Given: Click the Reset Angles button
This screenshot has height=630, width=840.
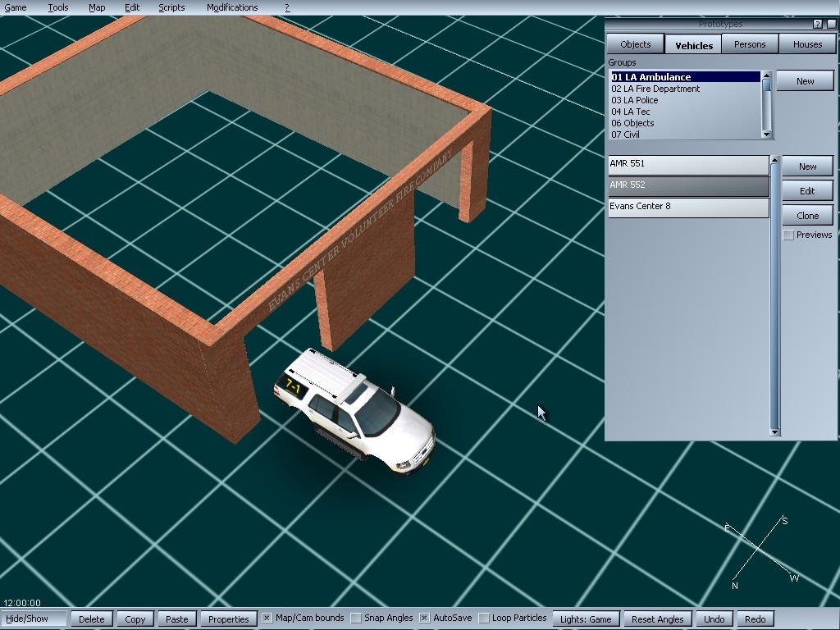Looking at the screenshot, I should pyautogui.click(x=658, y=619).
